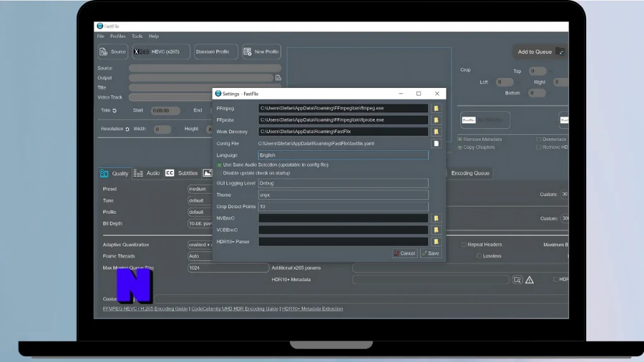Click the HDR10+ Metadata browse icon
The height and width of the screenshot is (362, 644).
click(x=517, y=280)
